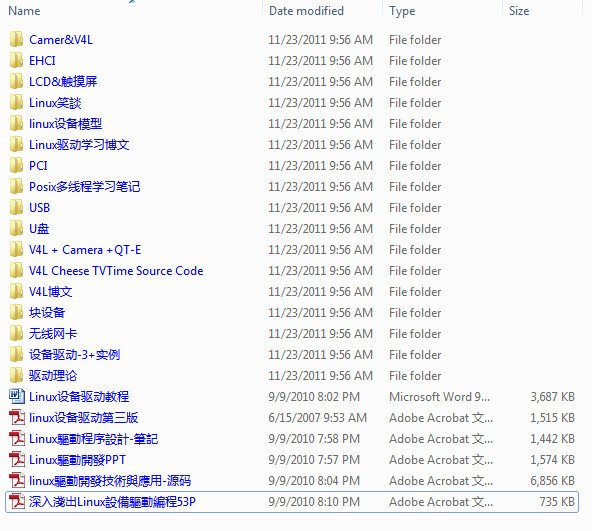Click the PDF icon of Linux驅動程序設計-筆記
592x531 pixels.
tap(17, 438)
